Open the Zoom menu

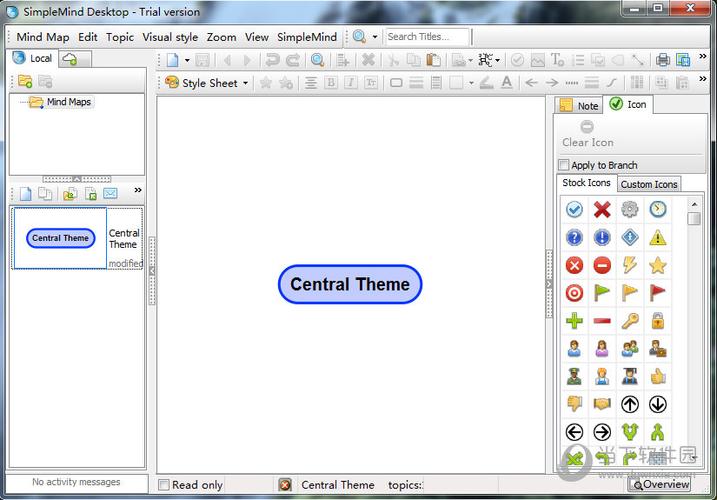[x=221, y=37]
